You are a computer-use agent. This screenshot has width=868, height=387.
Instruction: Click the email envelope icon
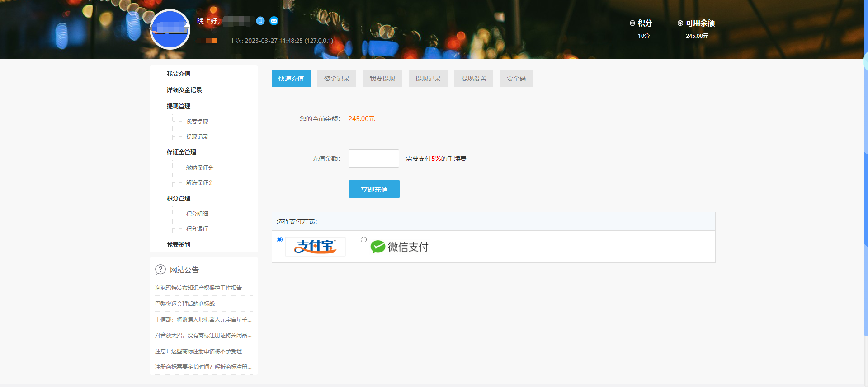pos(274,21)
